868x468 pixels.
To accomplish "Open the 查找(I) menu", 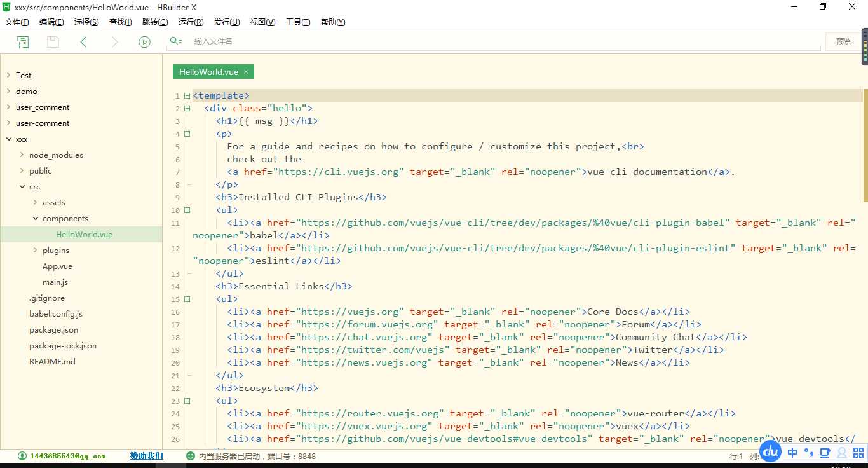I will [x=121, y=22].
